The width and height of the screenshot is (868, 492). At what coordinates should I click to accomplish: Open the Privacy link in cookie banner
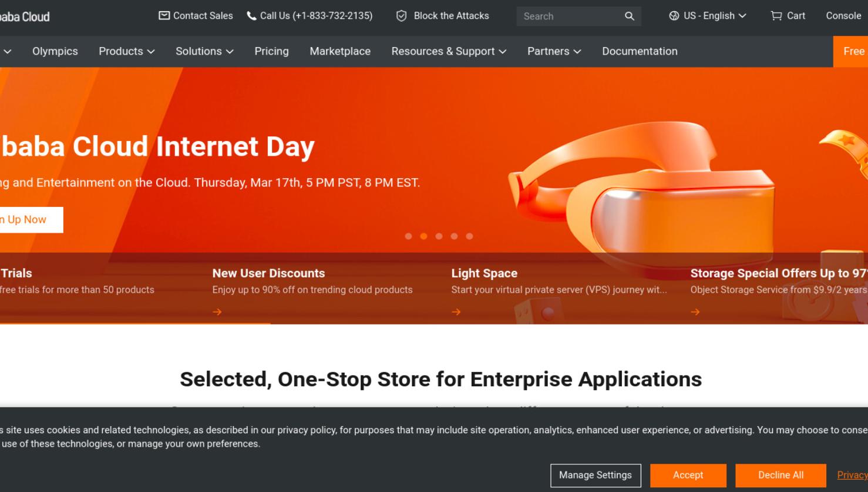pyautogui.click(x=852, y=475)
